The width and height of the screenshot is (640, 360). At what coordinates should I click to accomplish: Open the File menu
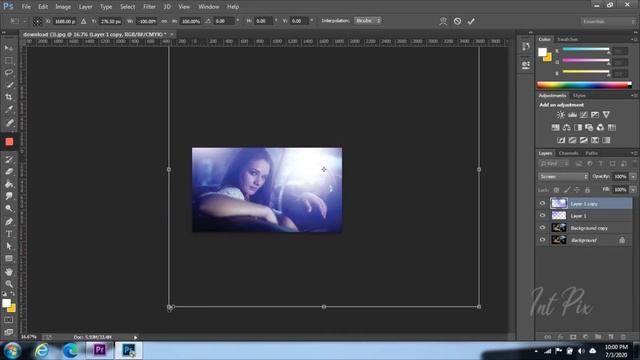tap(26, 7)
